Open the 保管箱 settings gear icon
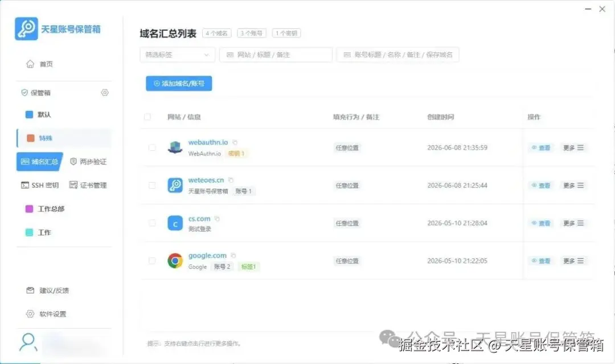 coord(105,93)
